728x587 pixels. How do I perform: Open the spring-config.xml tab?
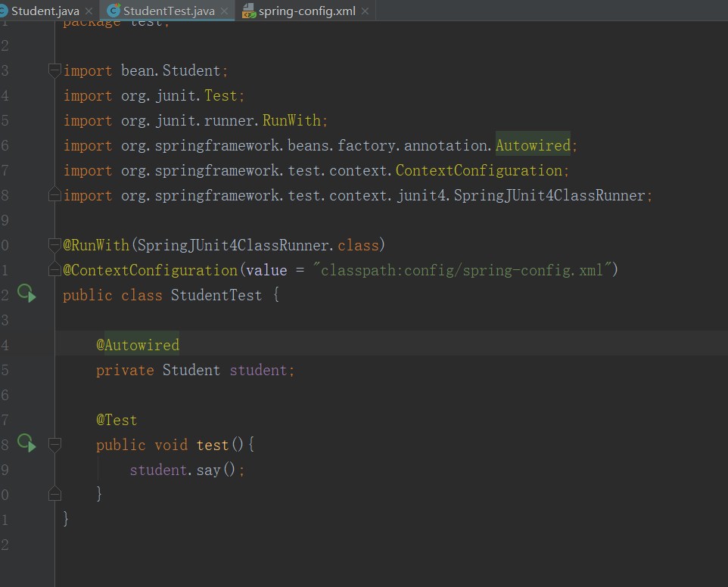pos(307,11)
